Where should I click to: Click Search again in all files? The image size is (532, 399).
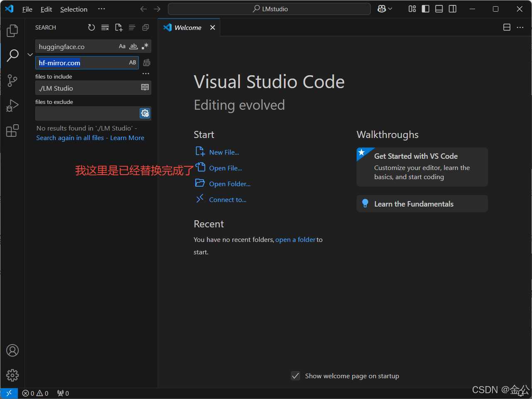click(70, 138)
